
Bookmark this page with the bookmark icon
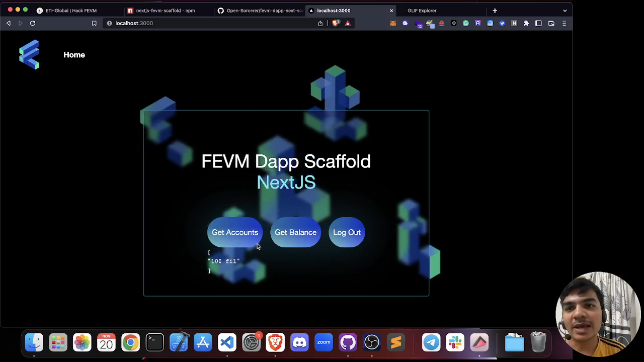coord(94,23)
